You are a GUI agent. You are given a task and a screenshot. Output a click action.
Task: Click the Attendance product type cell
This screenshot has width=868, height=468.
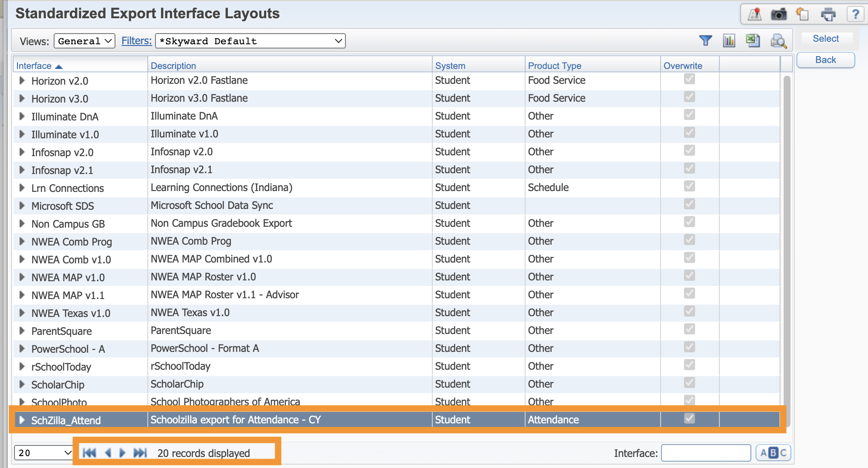click(553, 420)
